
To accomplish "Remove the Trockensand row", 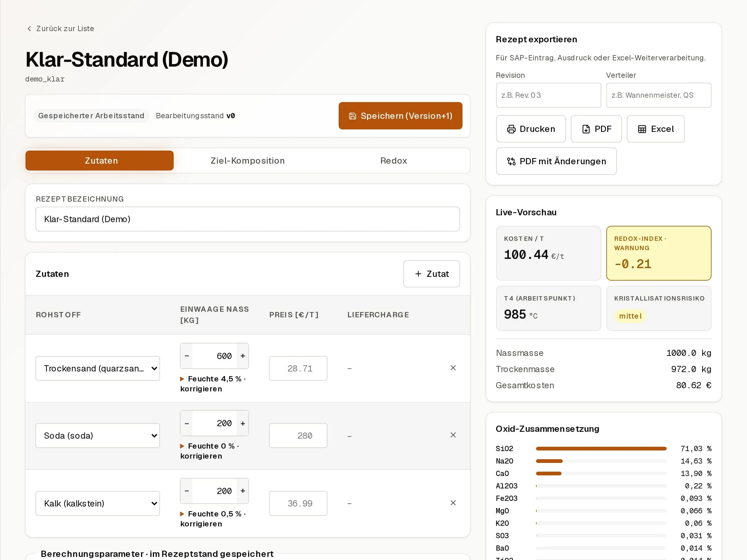I will click(x=453, y=368).
